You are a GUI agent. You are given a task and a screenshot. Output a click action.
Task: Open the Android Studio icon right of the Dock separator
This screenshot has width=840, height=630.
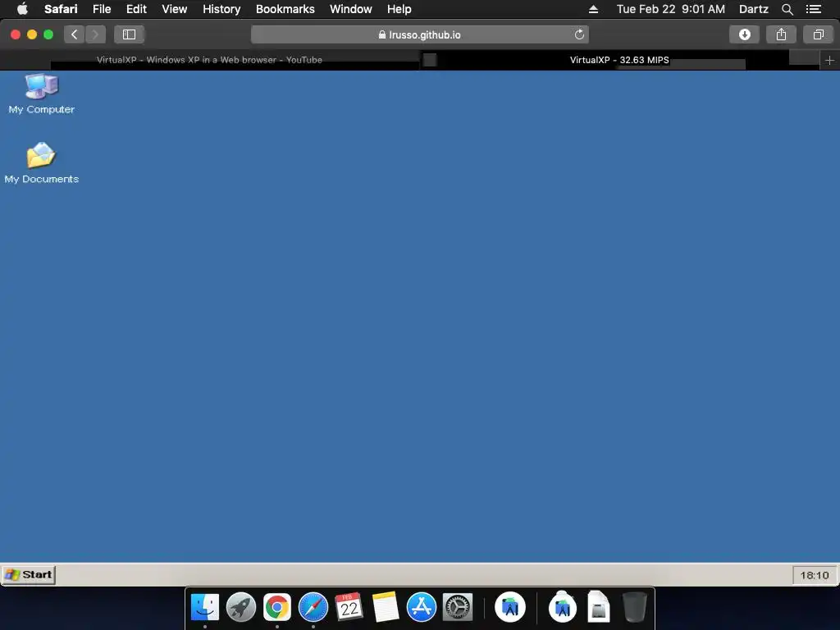tap(563, 607)
